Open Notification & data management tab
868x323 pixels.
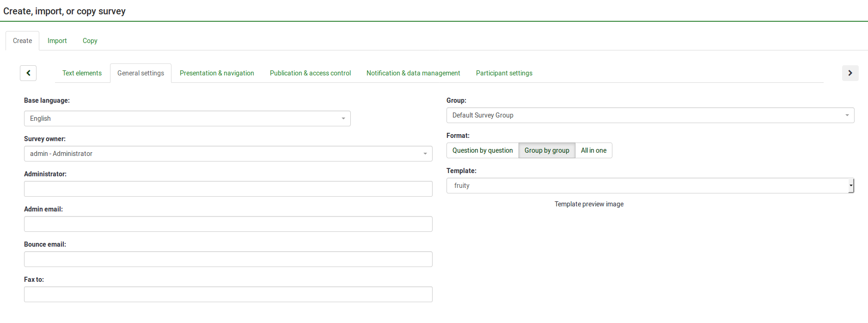[x=413, y=73]
